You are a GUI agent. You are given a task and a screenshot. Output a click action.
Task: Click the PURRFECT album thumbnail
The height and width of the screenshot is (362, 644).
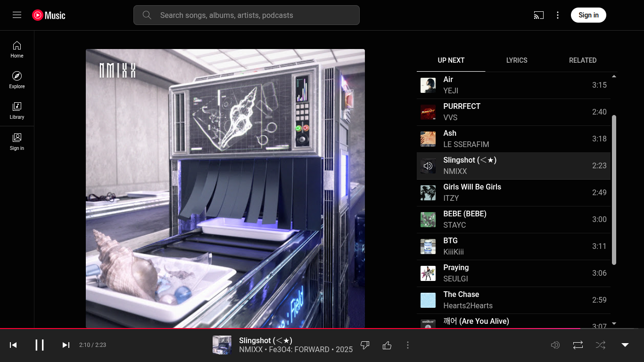point(428,112)
